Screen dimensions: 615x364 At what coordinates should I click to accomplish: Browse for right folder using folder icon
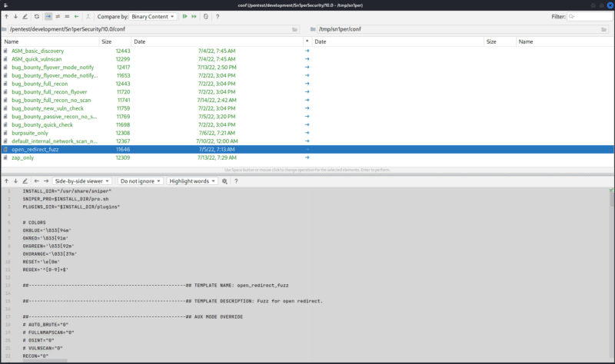(x=603, y=29)
